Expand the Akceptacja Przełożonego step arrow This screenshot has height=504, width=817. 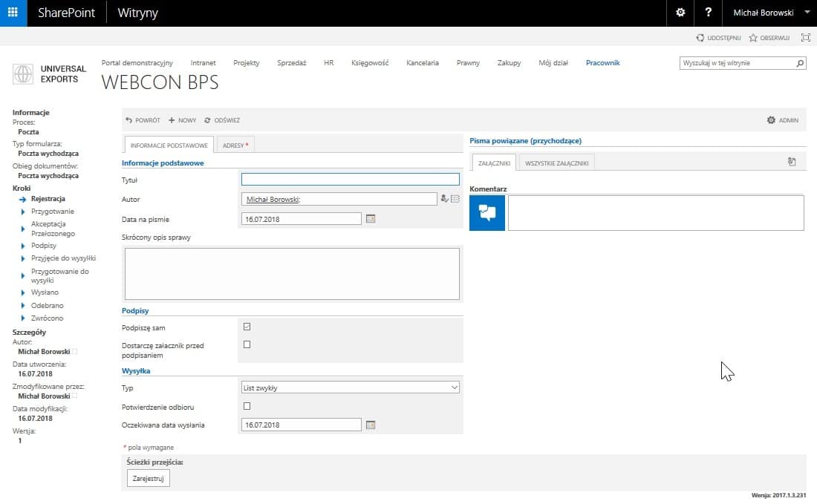pyautogui.click(x=22, y=229)
